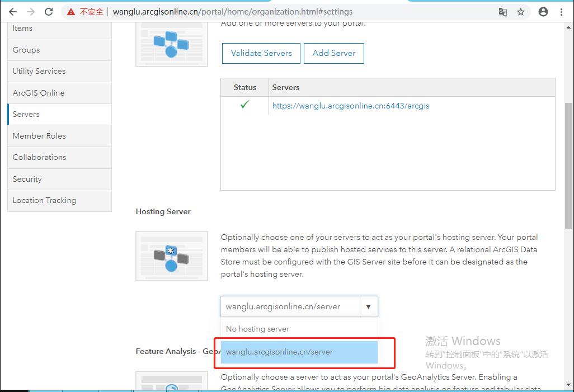Click the Add Server button
This screenshot has height=392, width=574.
[334, 53]
